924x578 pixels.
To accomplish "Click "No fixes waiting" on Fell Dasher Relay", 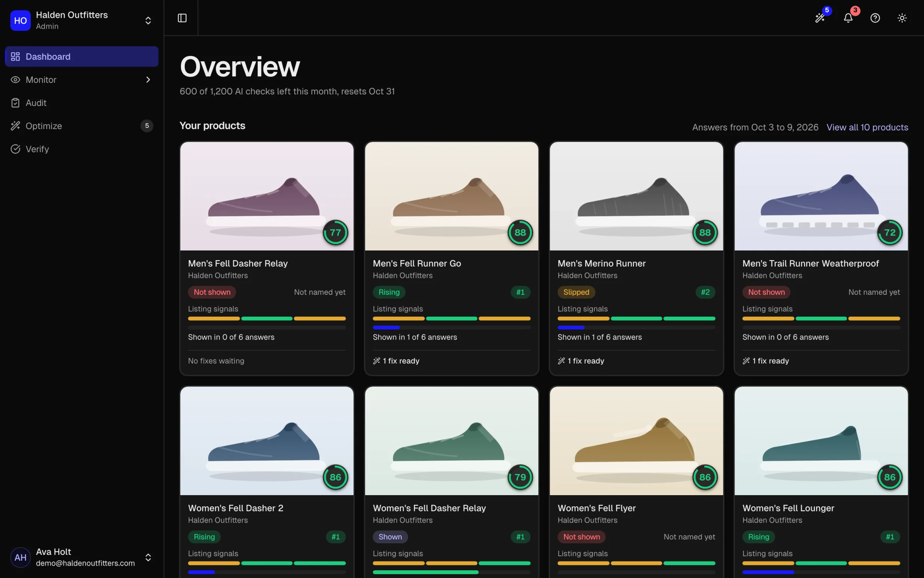I will (216, 361).
